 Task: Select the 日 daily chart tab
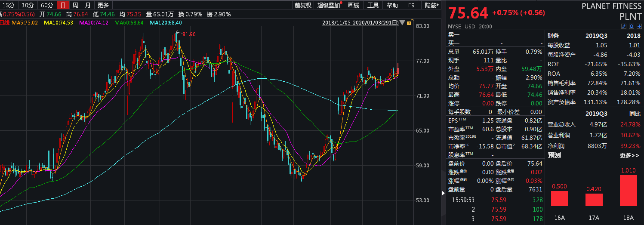pos(63,5)
